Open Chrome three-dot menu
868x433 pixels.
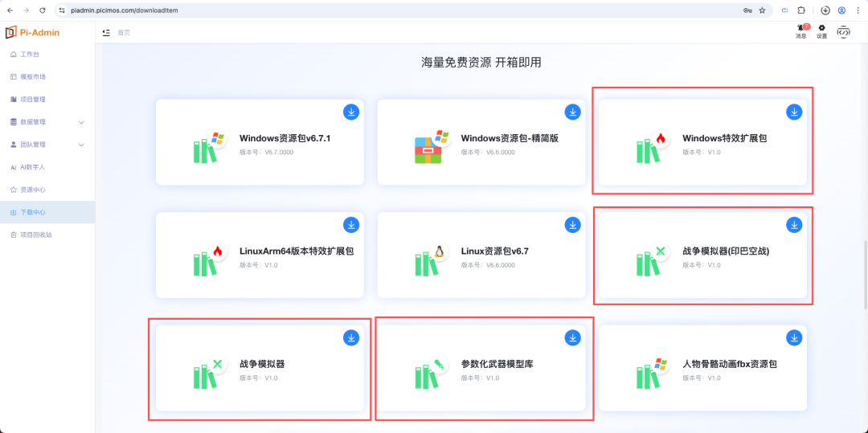pyautogui.click(x=858, y=10)
